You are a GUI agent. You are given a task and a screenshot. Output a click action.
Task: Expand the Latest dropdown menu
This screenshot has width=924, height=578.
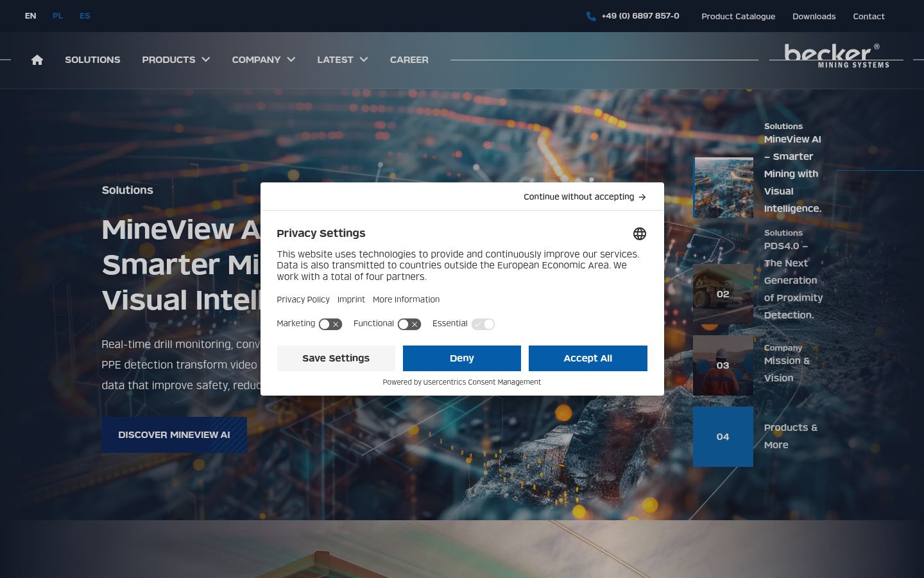tap(343, 60)
